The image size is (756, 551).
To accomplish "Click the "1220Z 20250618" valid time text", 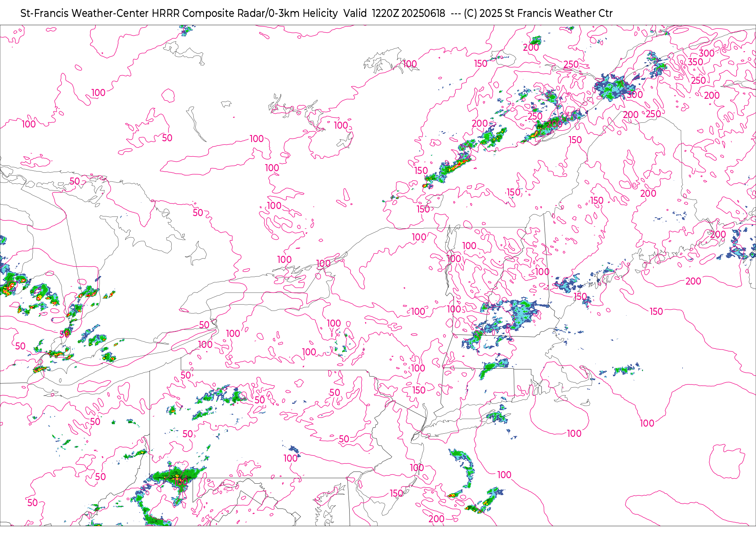I will [x=408, y=13].
